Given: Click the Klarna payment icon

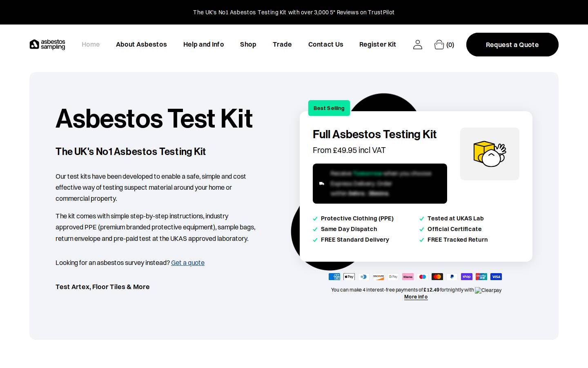Looking at the screenshot, I should click(x=408, y=277).
